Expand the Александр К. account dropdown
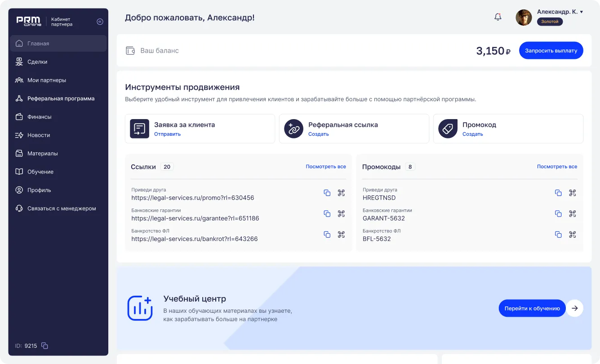This screenshot has width=600, height=364. click(582, 12)
